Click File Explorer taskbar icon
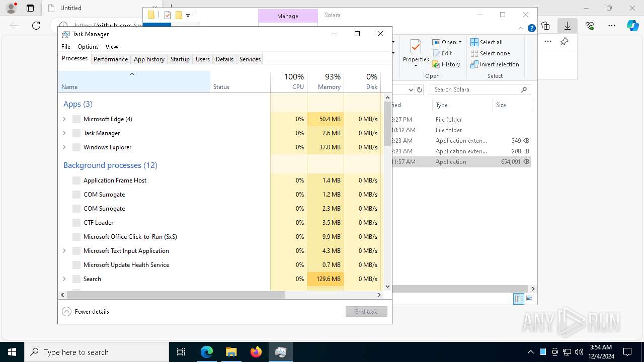644x362 pixels. pyautogui.click(x=231, y=352)
